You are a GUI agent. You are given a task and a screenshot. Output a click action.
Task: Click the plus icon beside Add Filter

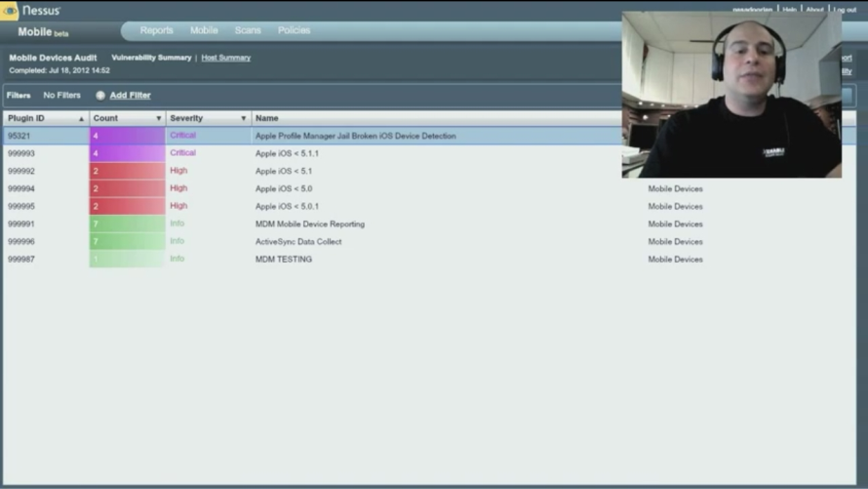(100, 96)
